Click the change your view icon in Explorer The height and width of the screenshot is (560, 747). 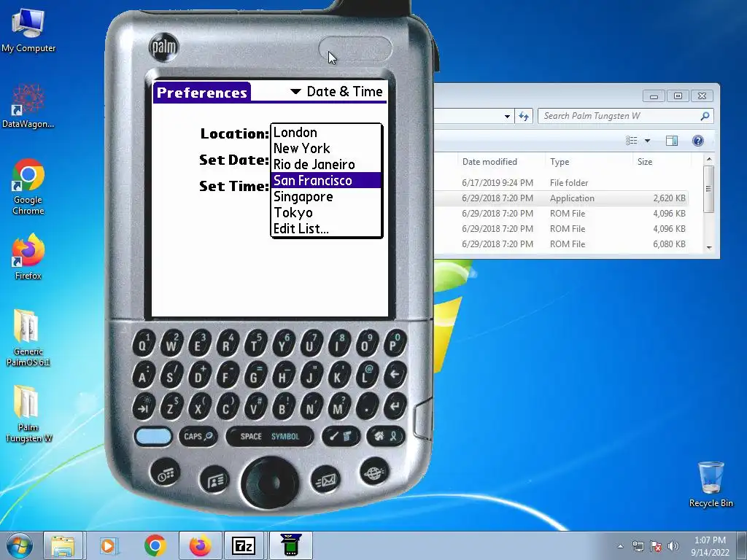coord(632,141)
